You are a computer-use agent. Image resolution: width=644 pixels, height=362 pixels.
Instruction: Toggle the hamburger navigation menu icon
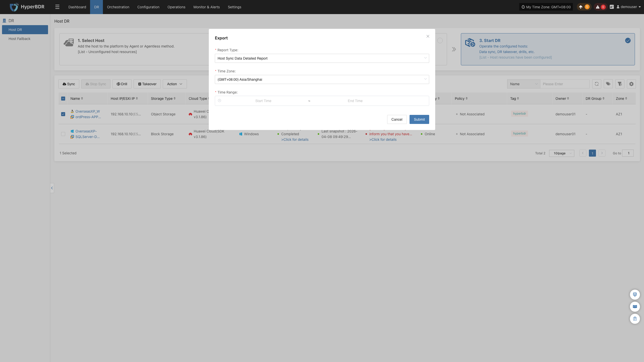point(57,7)
